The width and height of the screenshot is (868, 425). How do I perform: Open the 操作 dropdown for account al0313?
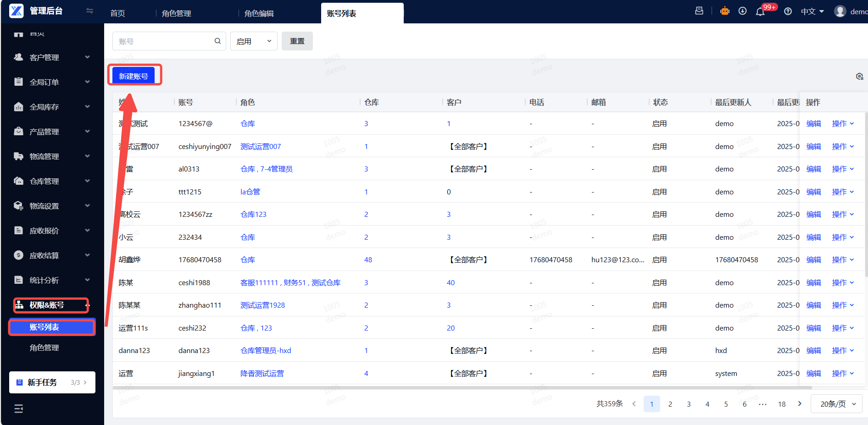(843, 169)
